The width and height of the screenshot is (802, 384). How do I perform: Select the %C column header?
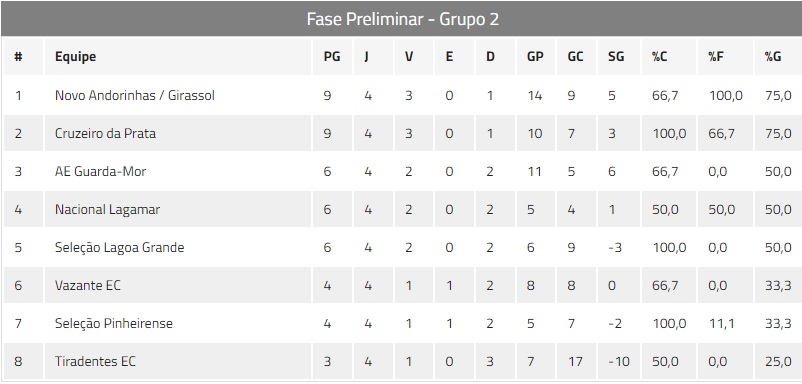(x=659, y=56)
